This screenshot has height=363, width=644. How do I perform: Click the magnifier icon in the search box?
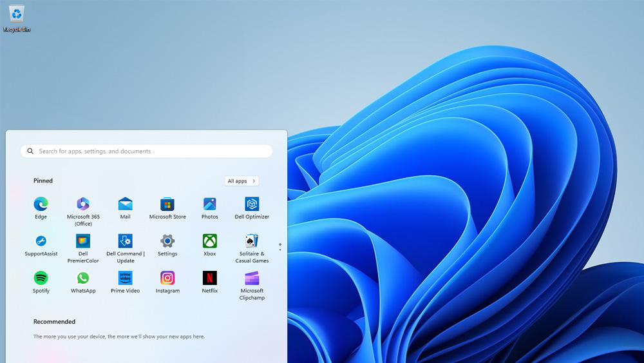tap(30, 151)
